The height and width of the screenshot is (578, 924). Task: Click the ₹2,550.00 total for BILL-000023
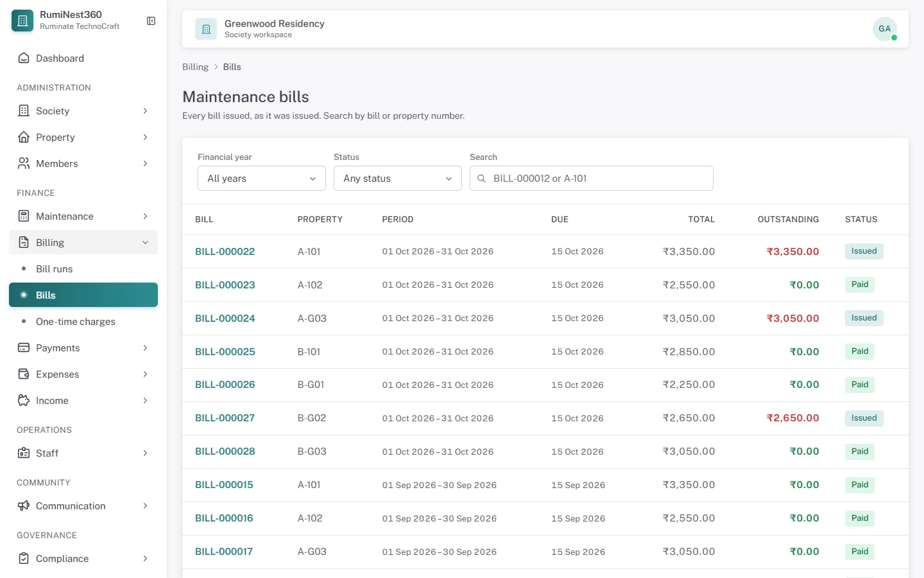(689, 285)
